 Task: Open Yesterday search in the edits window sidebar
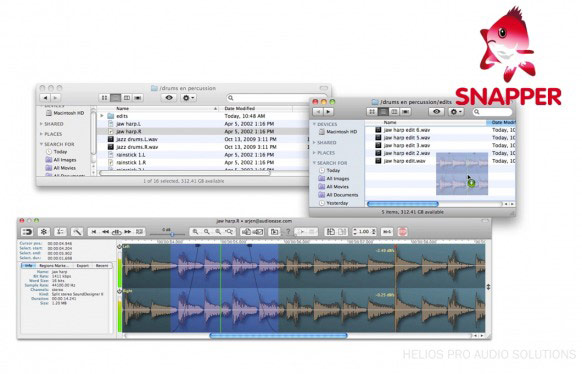(333, 203)
